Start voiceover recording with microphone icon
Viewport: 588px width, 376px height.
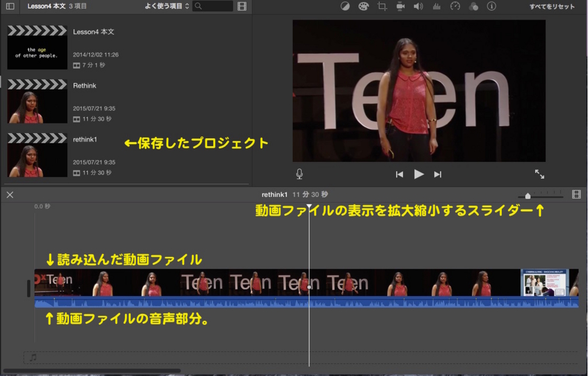coord(299,174)
